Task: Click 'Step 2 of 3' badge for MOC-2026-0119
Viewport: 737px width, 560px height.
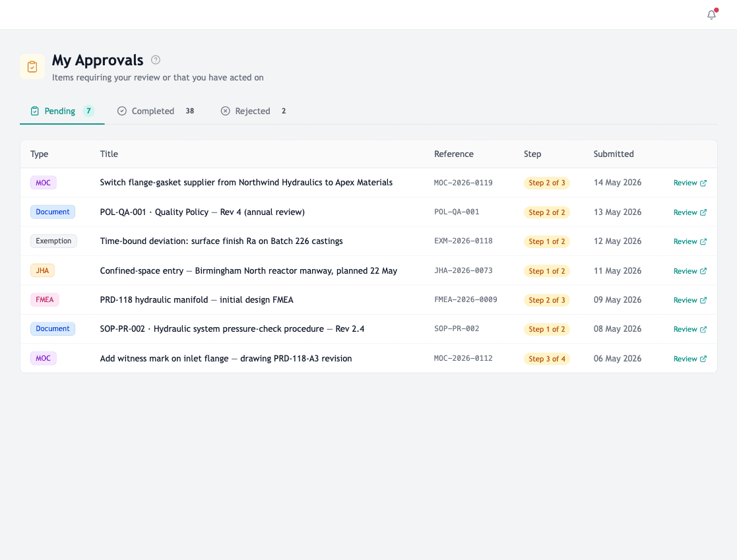Action: (546, 183)
